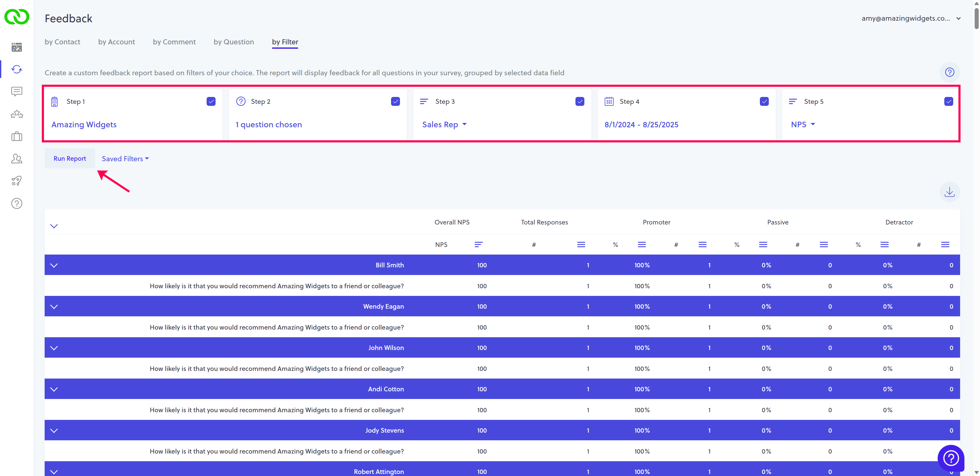Toggle the Step 4 checkbox

764,101
